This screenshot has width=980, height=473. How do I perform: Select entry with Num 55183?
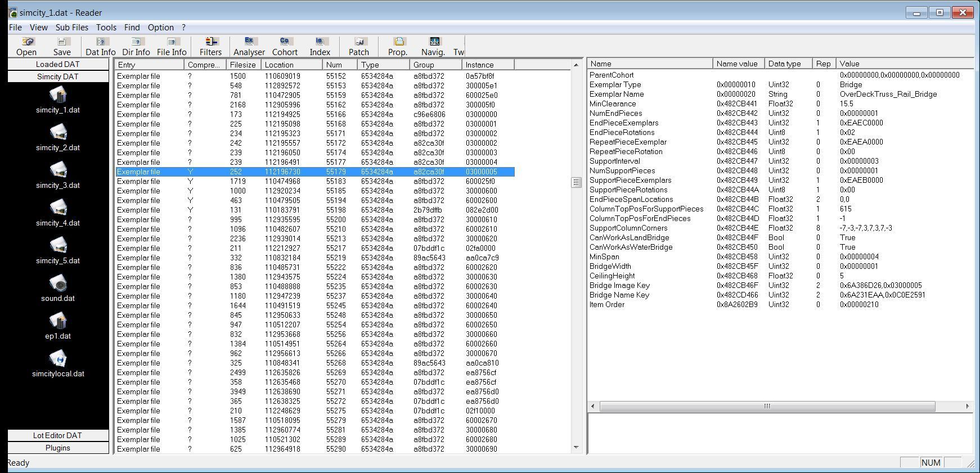[x=314, y=181]
